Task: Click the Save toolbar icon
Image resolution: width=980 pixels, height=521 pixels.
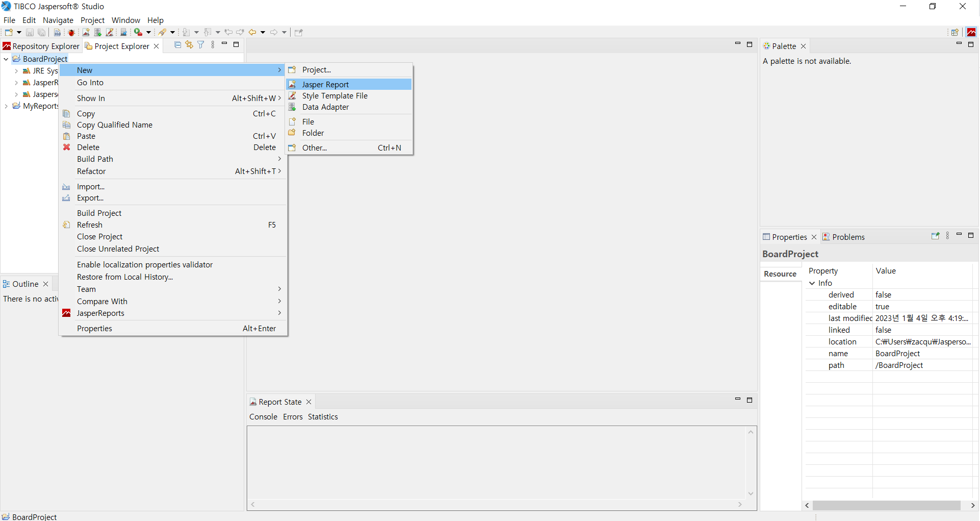Action: pyautogui.click(x=30, y=32)
